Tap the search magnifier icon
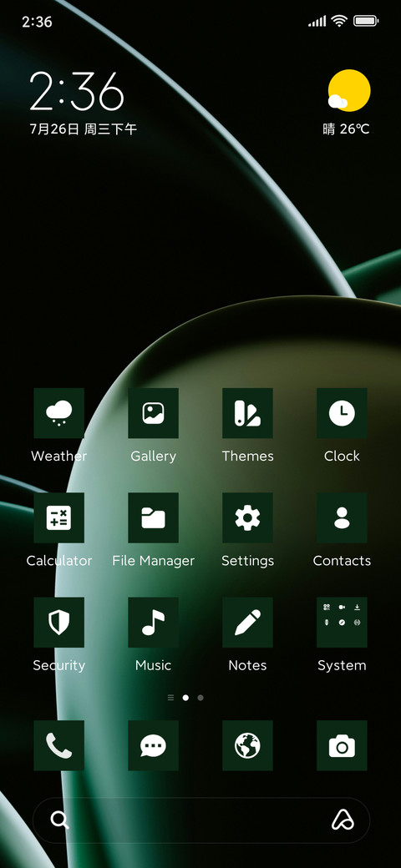This screenshot has height=868, width=401. tap(60, 820)
